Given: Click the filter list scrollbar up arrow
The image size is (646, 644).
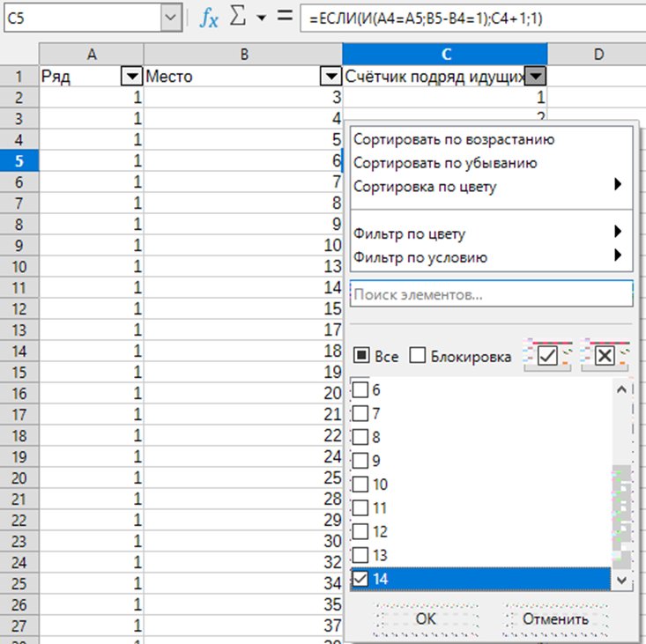Looking at the screenshot, I should (622, 389).
